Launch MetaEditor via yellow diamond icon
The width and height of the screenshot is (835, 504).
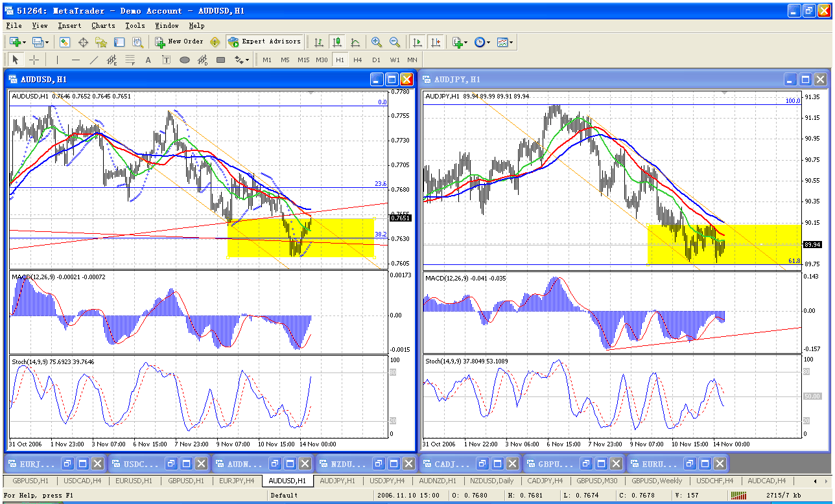click(x=215, y=42)
